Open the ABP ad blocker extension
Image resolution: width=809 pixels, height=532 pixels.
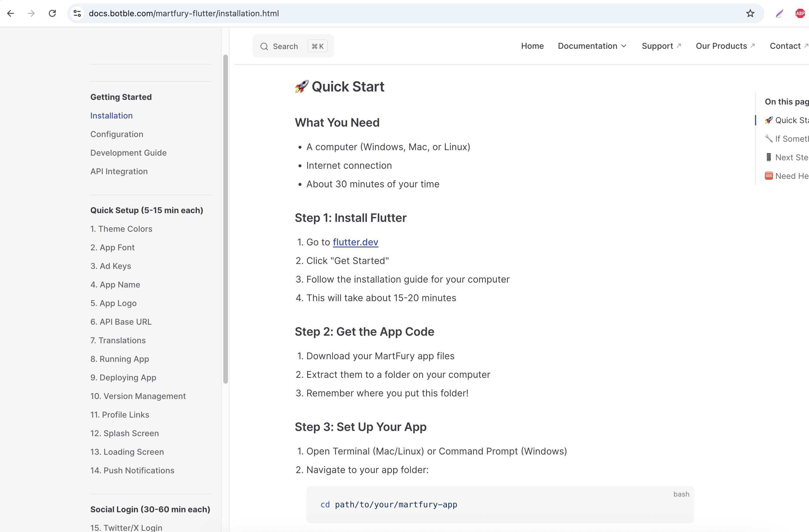point(800,13)
